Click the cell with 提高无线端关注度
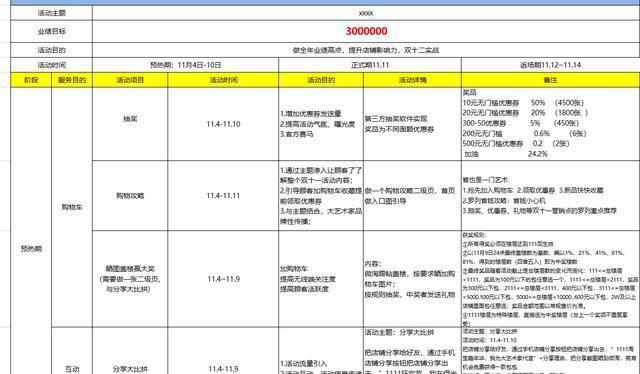 pyautogui.click(x=321, y=279)
